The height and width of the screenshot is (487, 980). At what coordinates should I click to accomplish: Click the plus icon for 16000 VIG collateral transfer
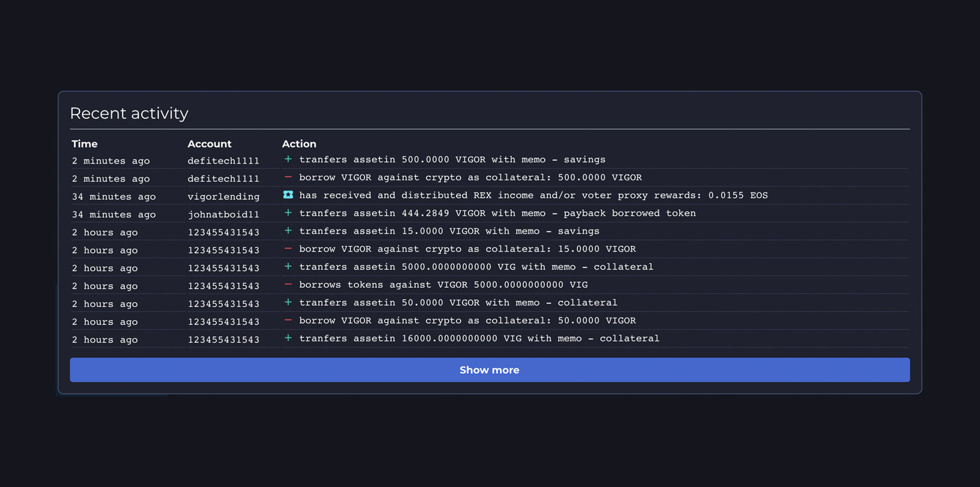click(288, 338)
